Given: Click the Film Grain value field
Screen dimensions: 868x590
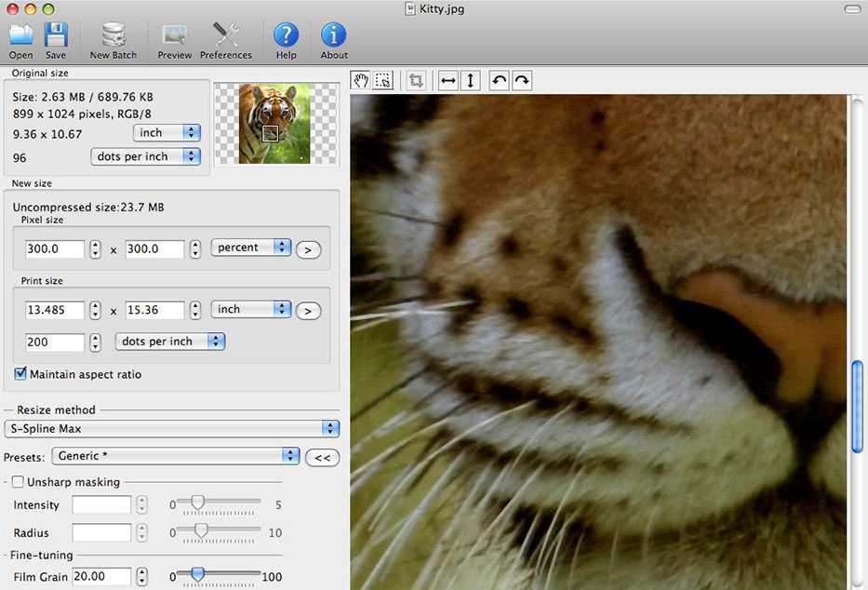Looking at the screenshot, I should [x=101, y=577].
